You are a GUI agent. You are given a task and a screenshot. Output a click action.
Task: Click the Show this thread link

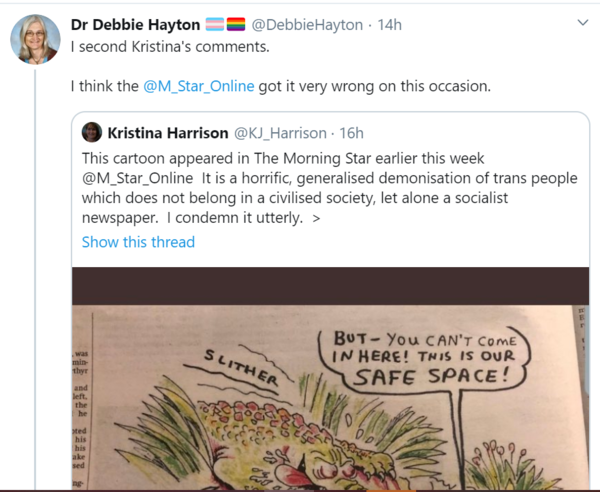[138, 242]
